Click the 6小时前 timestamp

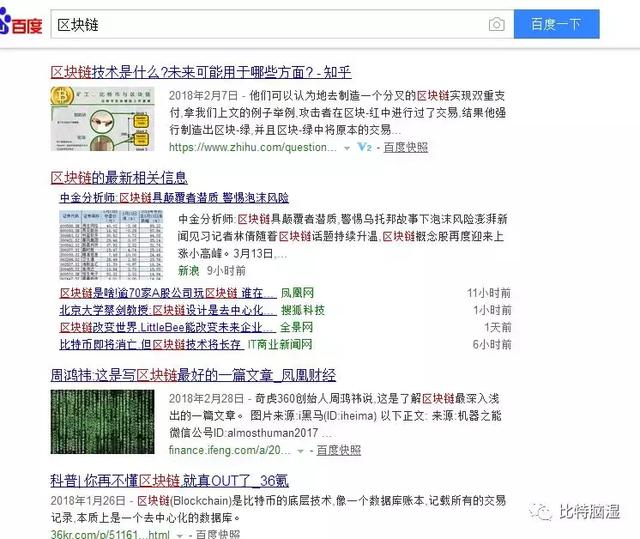492,344
